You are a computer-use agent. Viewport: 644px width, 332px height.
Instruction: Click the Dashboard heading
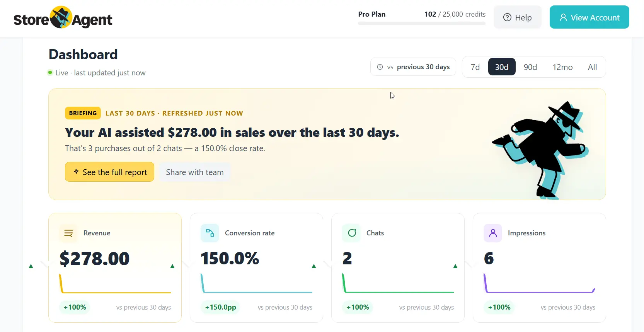click(x=83, y=54)
